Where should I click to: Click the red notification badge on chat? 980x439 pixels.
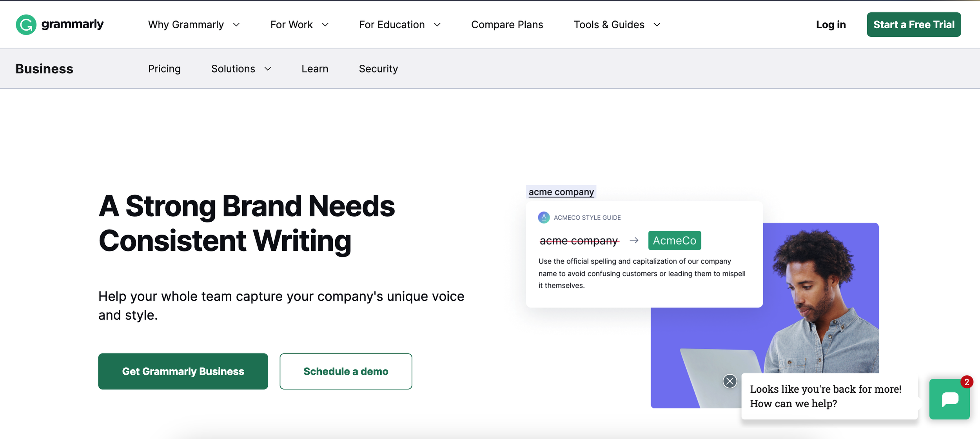pos(967,382)
